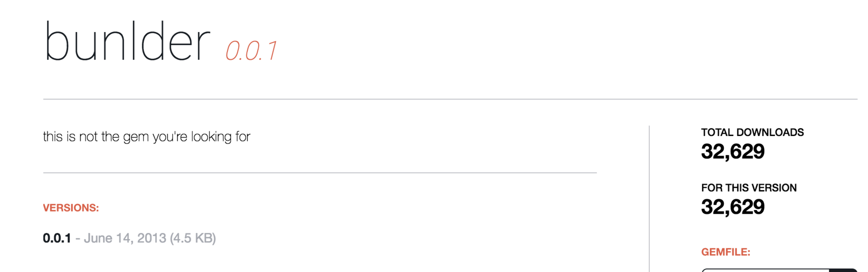Screen dimensions: 868x272
Task: Click the word 'gem' in the description
Action: 136,137
